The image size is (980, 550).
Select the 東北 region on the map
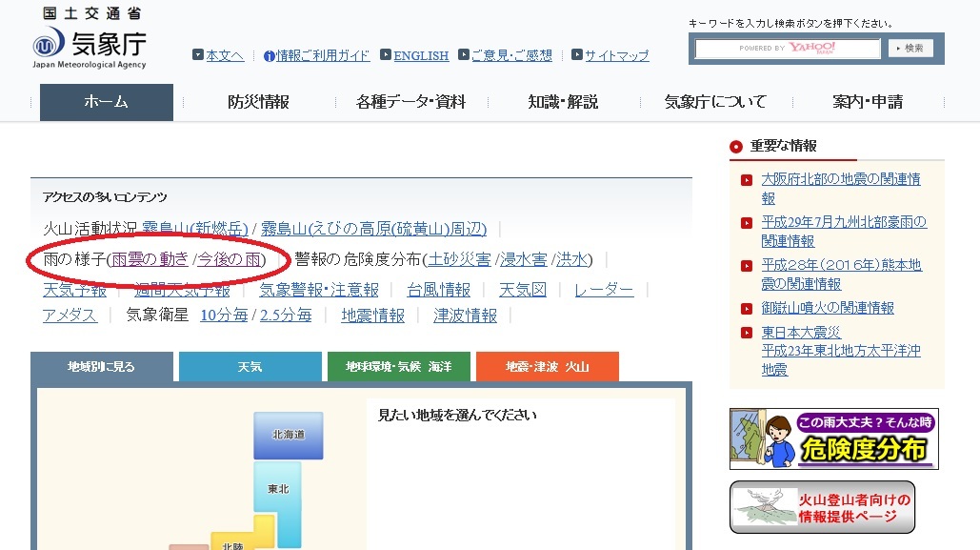(x=277, y=488)
